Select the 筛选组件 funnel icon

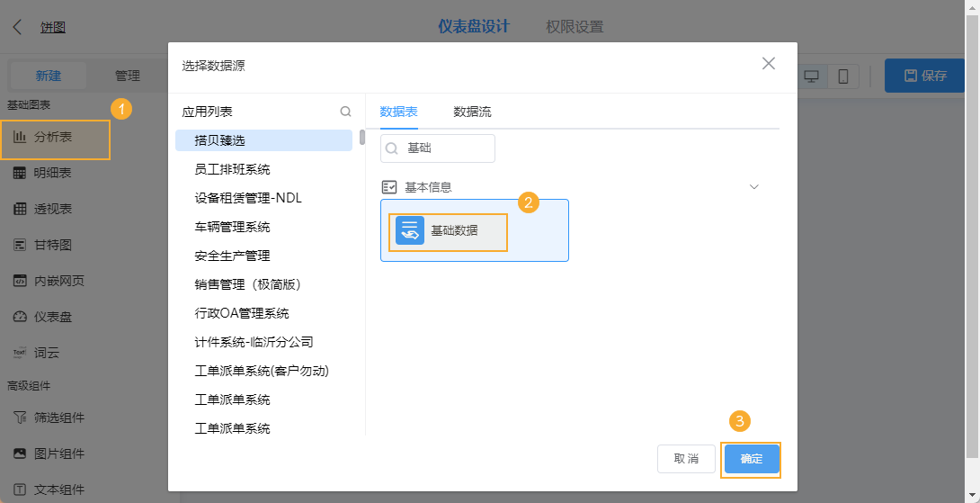coord(20,418)
